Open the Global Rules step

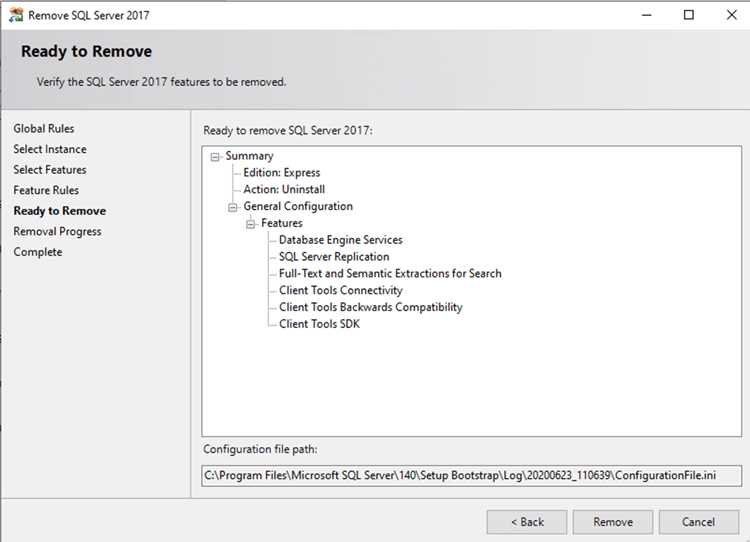(44, 128)
